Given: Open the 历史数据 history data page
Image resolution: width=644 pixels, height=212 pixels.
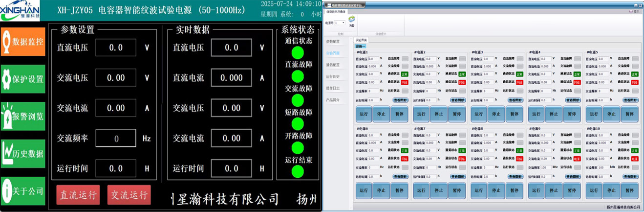Looking at the screenshot, I should click(x=23, y=153).
